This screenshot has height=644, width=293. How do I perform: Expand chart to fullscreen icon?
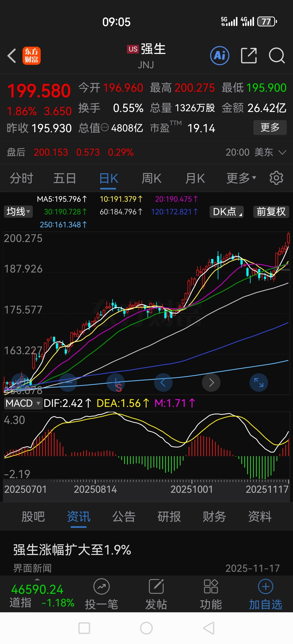[259, 382]
